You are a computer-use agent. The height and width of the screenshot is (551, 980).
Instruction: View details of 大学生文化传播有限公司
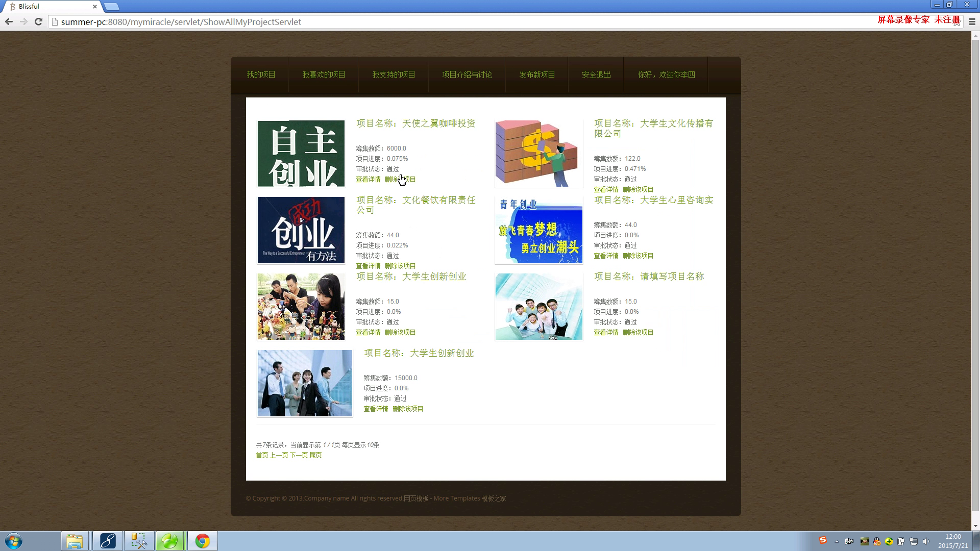pos(606,189)
